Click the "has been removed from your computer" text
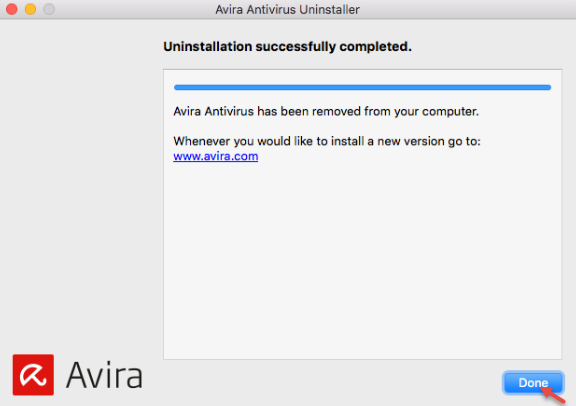The width and height of the screenshot is (576, 406). 368,111
